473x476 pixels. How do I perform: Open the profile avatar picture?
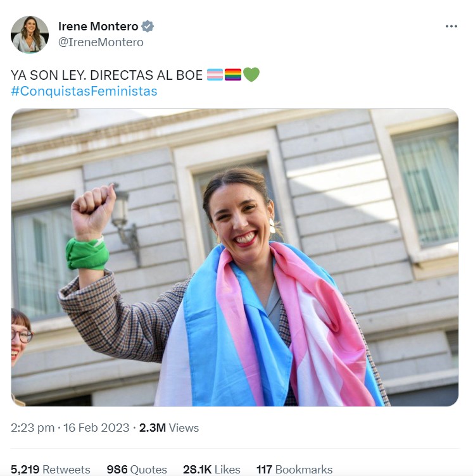pyautogui.click(x=30, y=35)
